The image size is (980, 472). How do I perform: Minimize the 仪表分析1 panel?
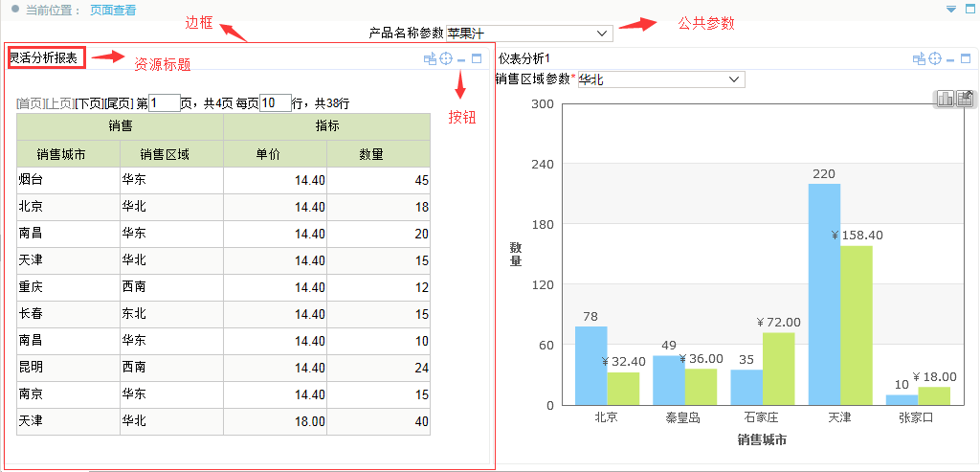coord(950,60)
